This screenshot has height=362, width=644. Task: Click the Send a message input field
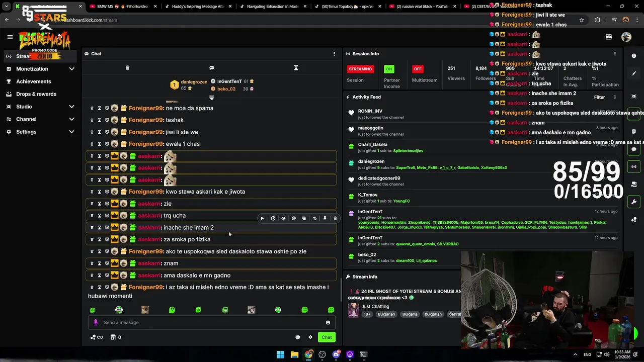tap(211, 323)
